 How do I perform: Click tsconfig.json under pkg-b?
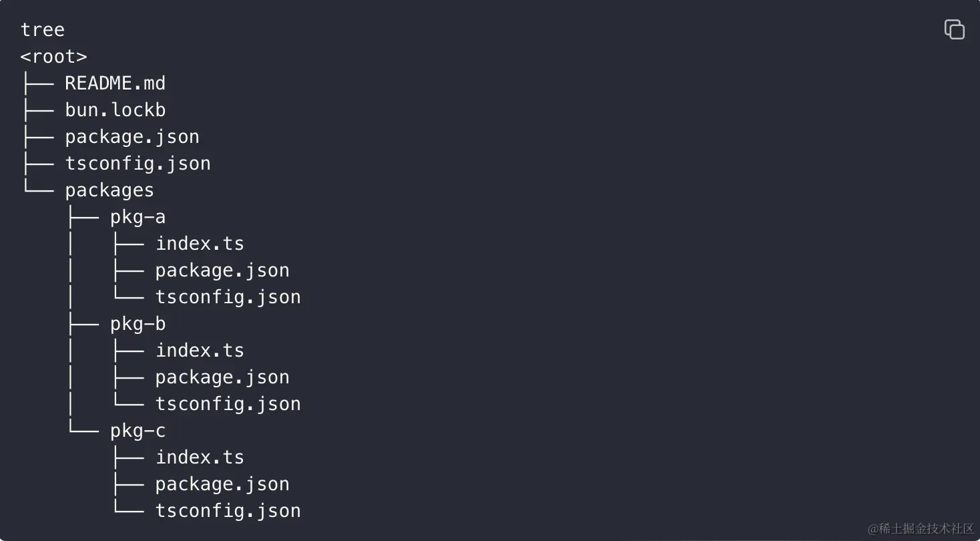point(228,404)
